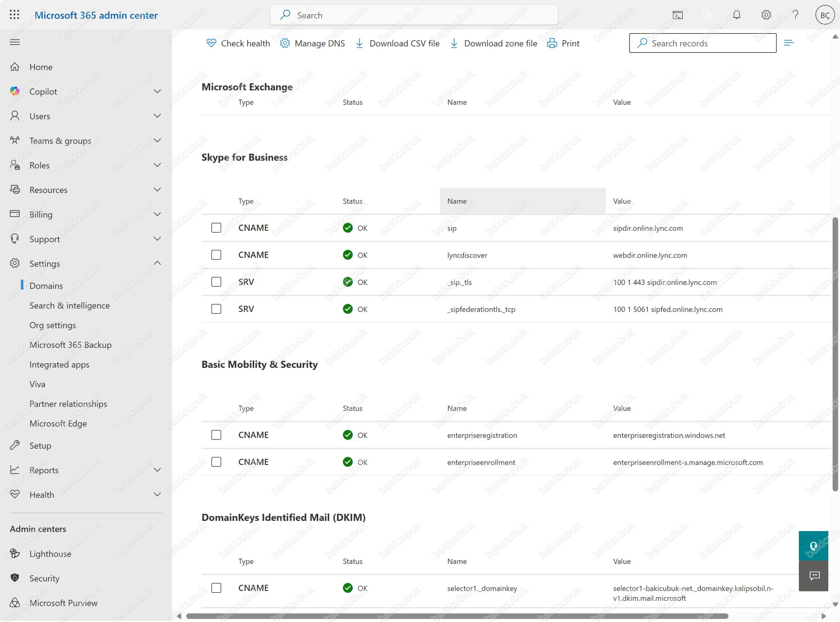The image size is (840, 622).
Task: Open the help and support headset widget
Action: pos(813,546)
